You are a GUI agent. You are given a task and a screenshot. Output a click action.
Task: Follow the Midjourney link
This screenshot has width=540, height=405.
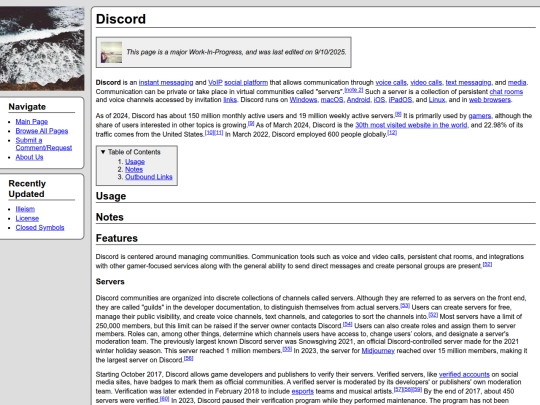coord(378,351)
